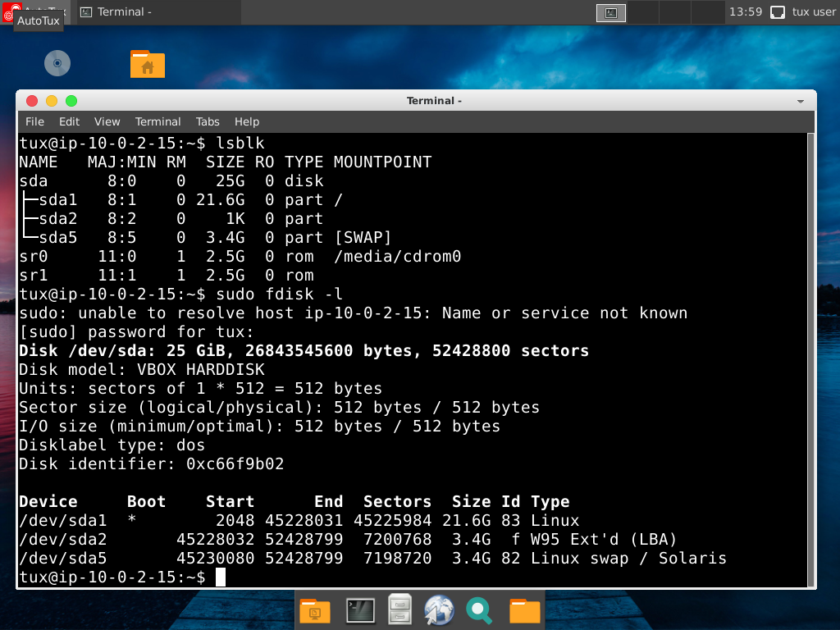This screenshot has height=630, width=840.
Task: Open the Edit menu in Terminal
Action: click(x=69, y=121)
